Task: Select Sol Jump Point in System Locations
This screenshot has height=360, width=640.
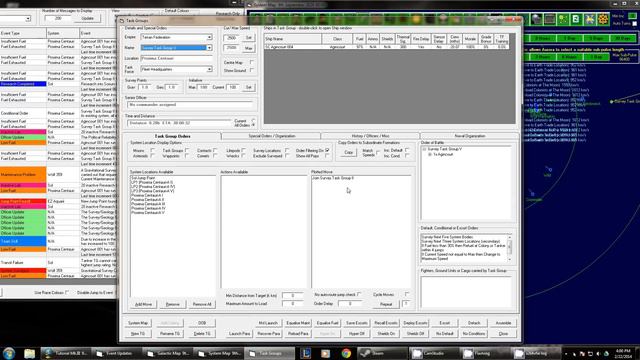Action: 143,178
